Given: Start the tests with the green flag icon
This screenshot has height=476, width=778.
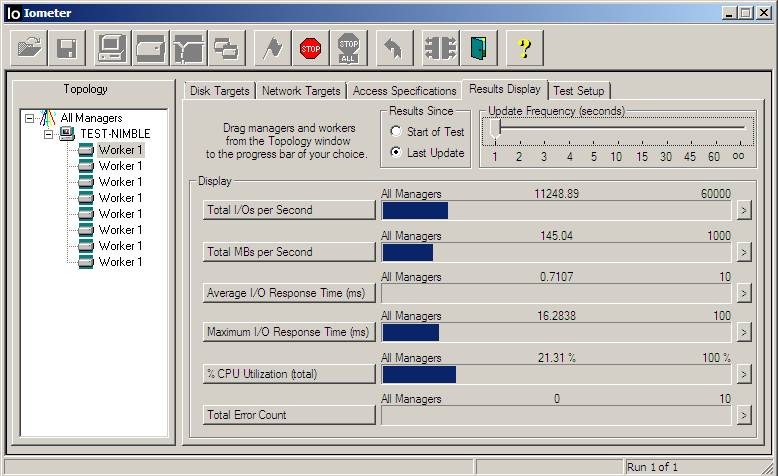Looking at the screenshot, I should [x=271, y=48].
